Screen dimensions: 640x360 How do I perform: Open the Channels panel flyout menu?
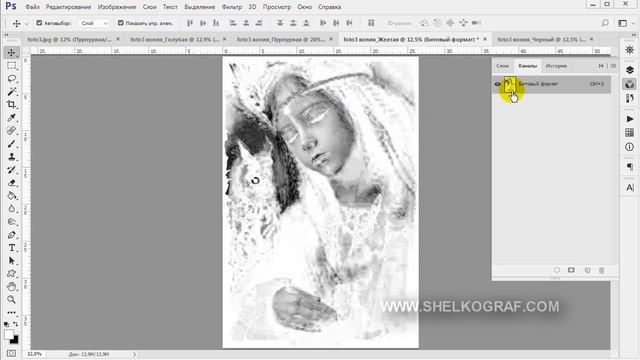click(x=613, y=66)
